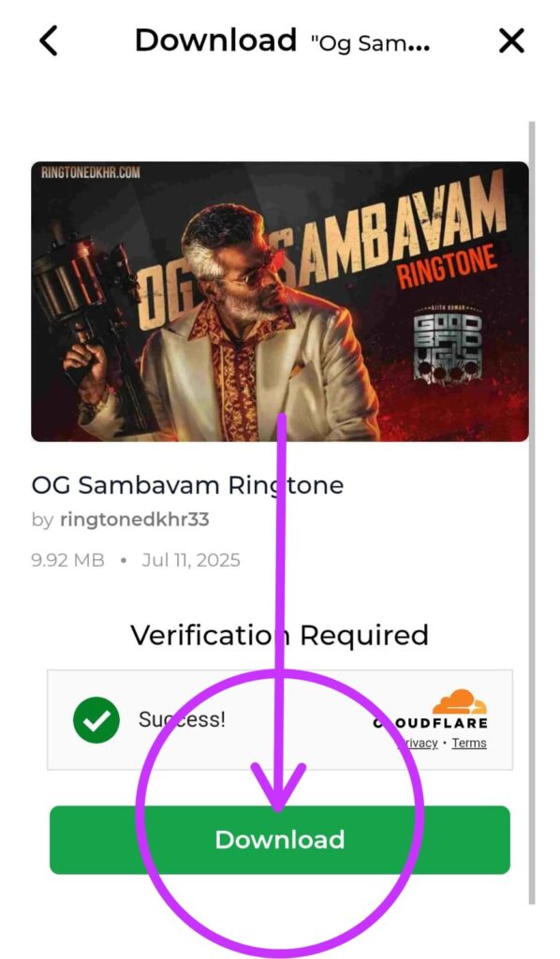The width and height of the screenshot is (560, 959).
Task: Click the Download header title
Action: pyautogui.click(x=215, y=40)
